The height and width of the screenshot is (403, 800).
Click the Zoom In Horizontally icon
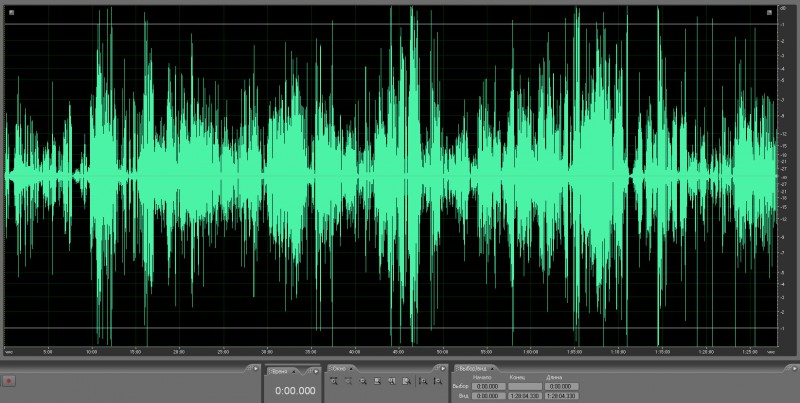tap(334, 381)
